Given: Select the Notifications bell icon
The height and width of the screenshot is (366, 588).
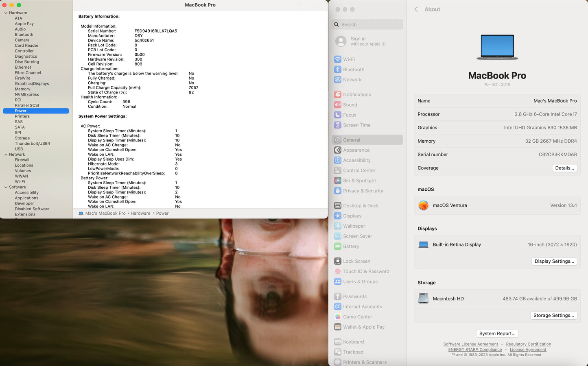Looking at the screenshot, I should tap(337, 94).
